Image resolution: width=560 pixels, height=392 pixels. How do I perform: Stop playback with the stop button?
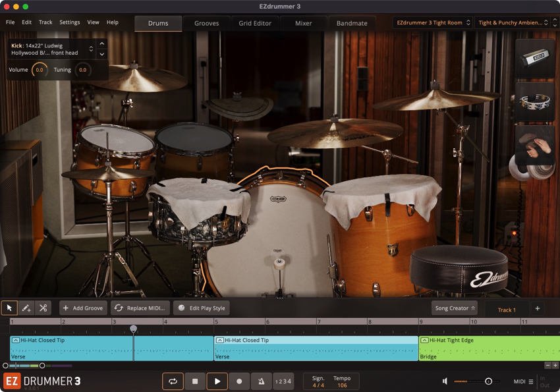pos(195,381)
